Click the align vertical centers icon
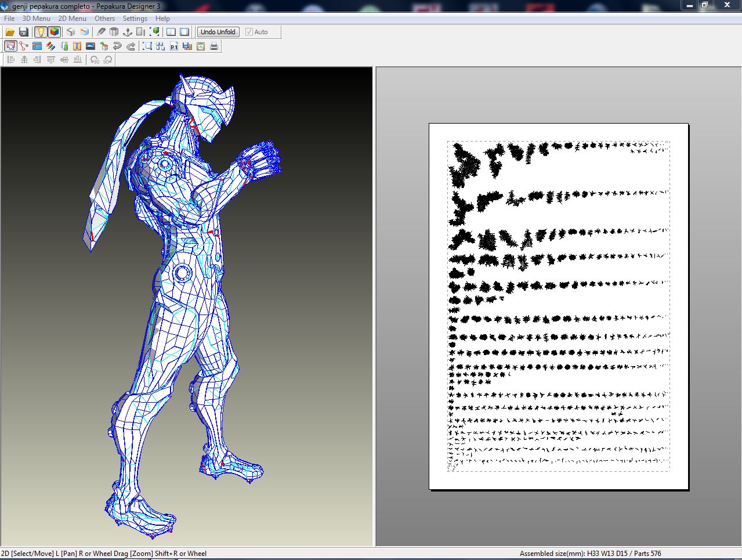Screen dimensions: 742x560 [64, 60]
